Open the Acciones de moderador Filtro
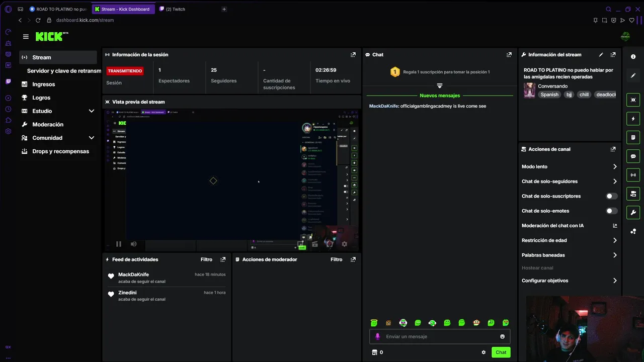 click(x=337, y=259)
